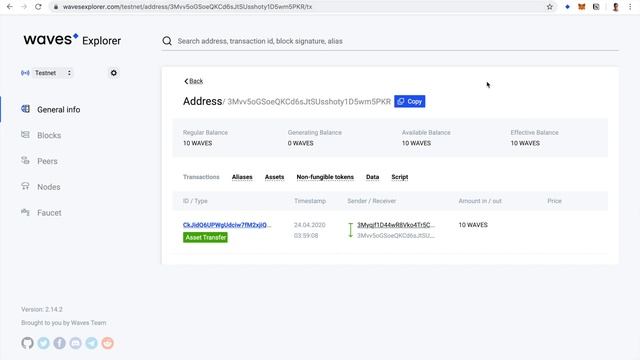Switch to Transactions tab
Viewport: 640px width, 360px height.
201,177
